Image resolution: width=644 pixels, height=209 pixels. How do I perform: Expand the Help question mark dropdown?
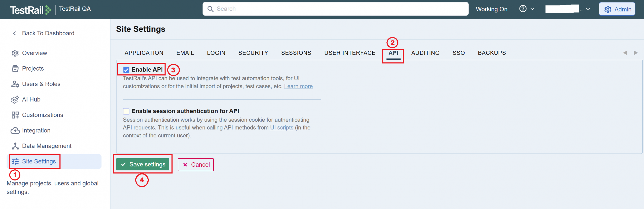pos(527,9)
